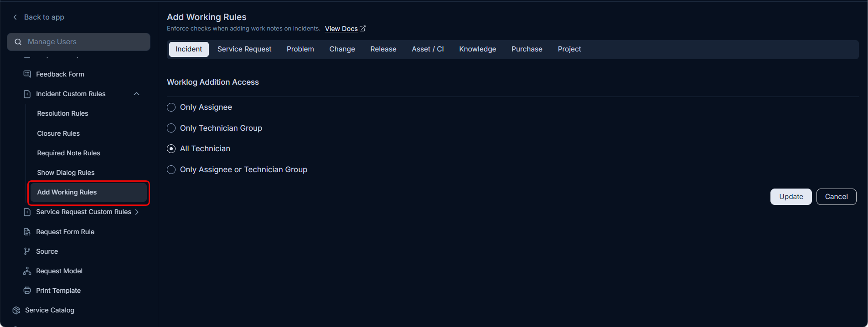The width and height of the screenshot is (868, 327).
Task: Click the Feedback Form icon
Action: [x=27, y=74]
